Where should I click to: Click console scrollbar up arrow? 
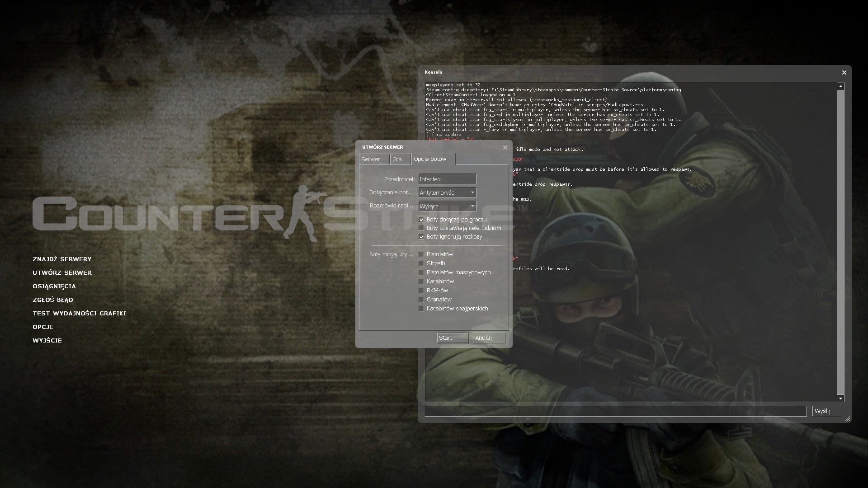pyautogui.click(x=840, y=86)
